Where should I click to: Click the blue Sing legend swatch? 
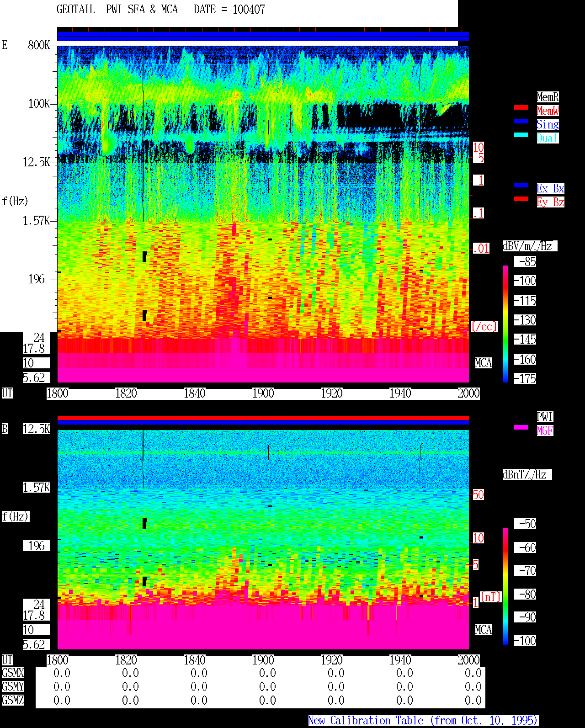point(521,121)
